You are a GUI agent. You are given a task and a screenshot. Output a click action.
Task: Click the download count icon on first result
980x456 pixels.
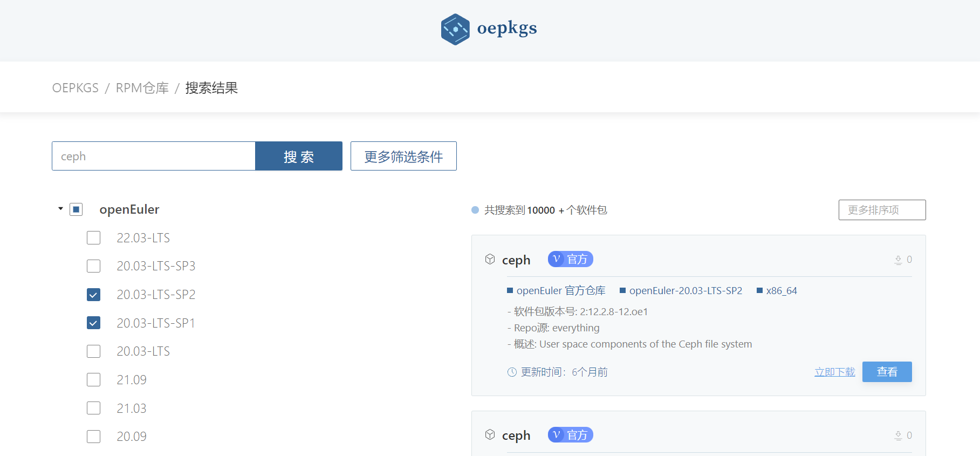pyautogui.click(x=898, y=260)
